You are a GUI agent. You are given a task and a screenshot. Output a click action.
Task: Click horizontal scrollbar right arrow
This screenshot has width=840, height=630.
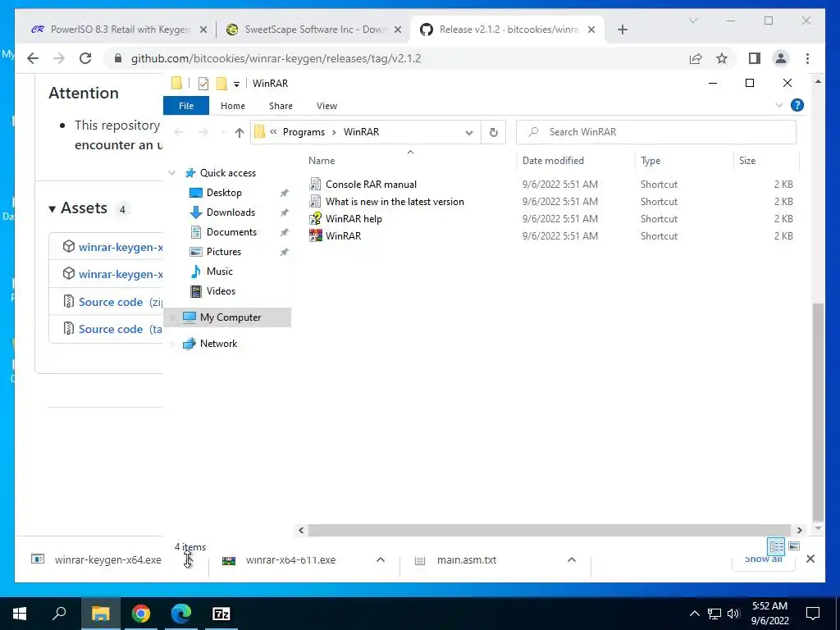[799, 531]
